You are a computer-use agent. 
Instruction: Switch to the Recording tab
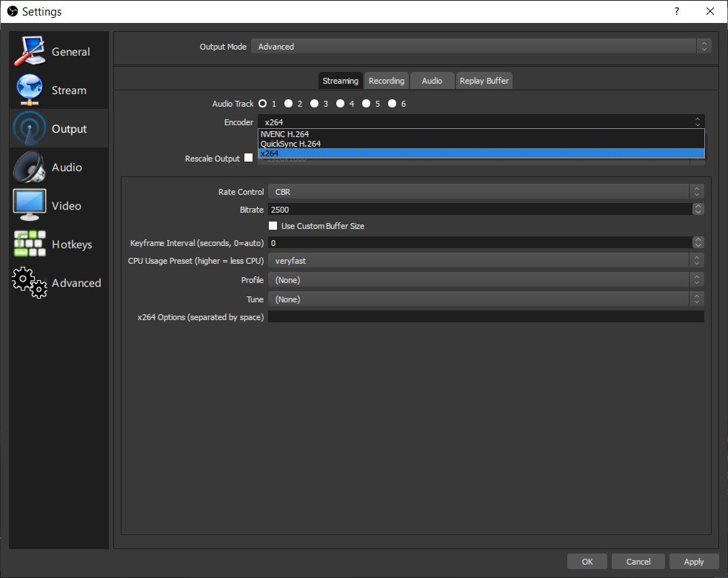[387, 81]
